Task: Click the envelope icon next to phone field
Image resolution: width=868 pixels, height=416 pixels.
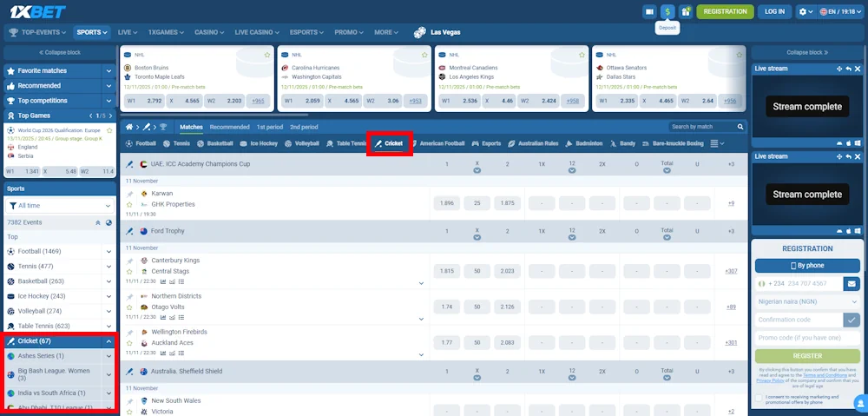Action: click(852, 284)
